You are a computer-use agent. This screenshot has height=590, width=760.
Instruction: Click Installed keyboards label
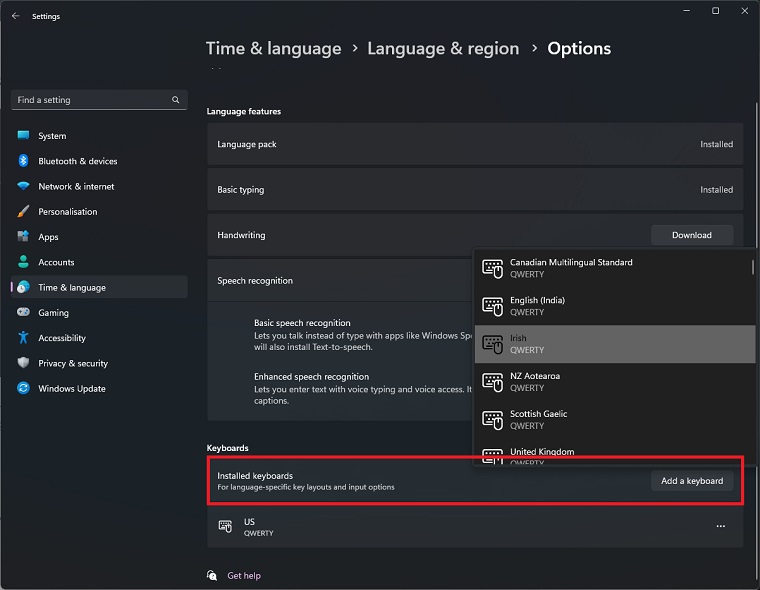click(255, 476)
